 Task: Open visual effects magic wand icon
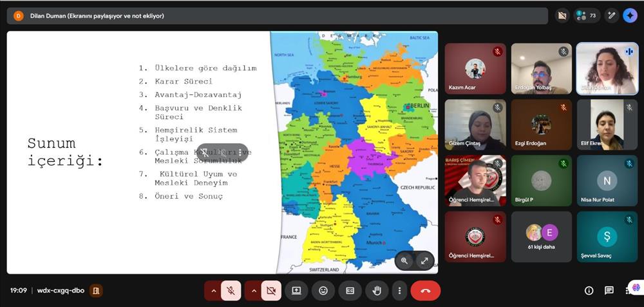(612, 15)
